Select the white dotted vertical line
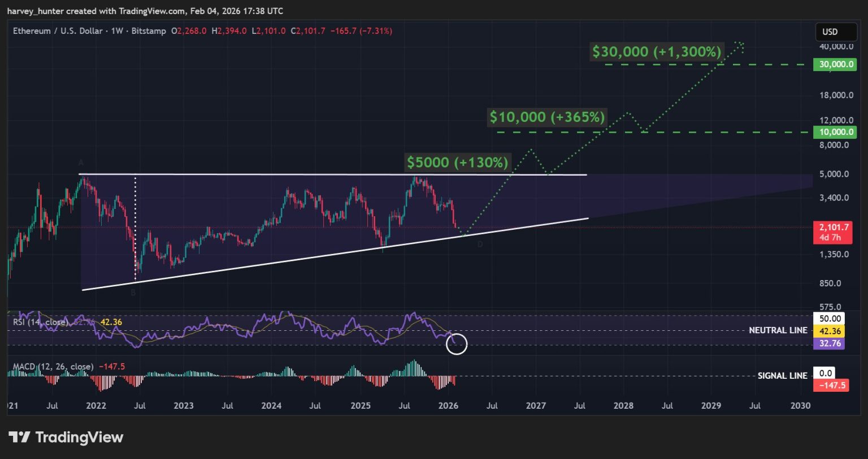The height and width of the screenshot is (459, 868). (x=135, y=226)
